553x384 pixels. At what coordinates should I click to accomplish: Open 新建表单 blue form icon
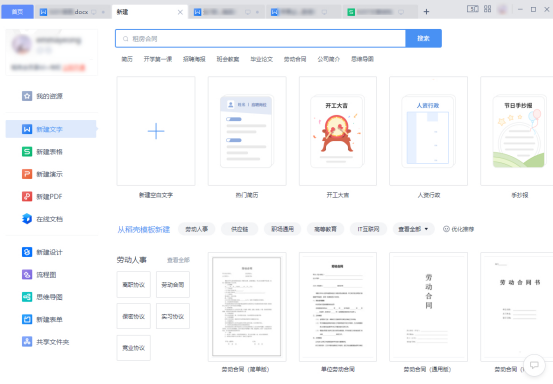pos(27,319)
